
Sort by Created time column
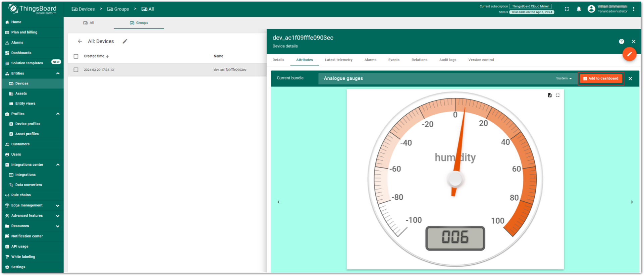[x=96, y=56]
